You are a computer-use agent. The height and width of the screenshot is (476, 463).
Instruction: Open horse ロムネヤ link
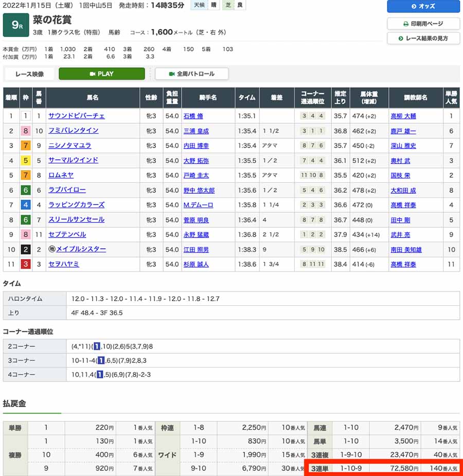click(x=61, y=175)
